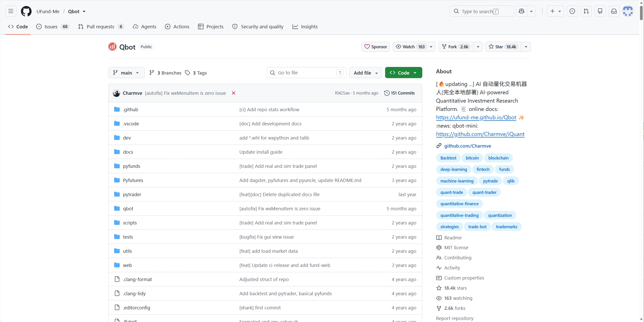The width and height of the screenshot is (644, 322).
Task: Open commit '[bugfix] Fix gui view issue'
Action: (266, 237)
